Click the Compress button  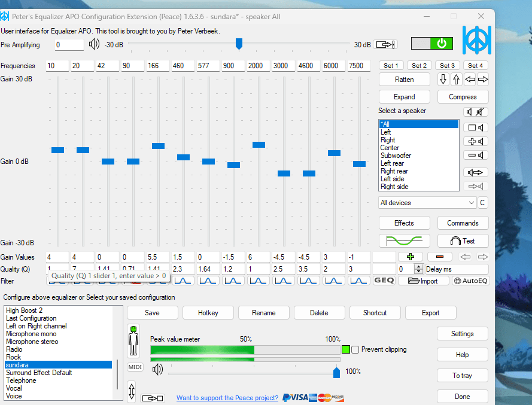click(463, 97)
